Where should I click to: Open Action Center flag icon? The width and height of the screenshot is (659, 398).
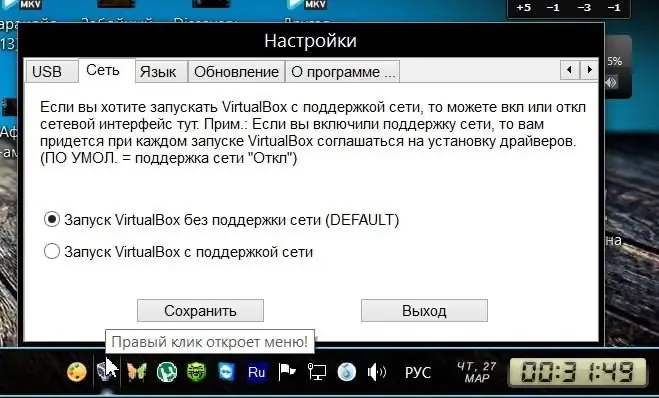[x=287, y=372]
